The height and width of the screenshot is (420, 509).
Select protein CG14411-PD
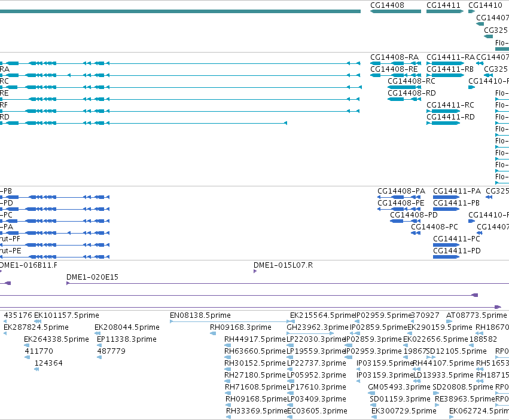(446, 257)
